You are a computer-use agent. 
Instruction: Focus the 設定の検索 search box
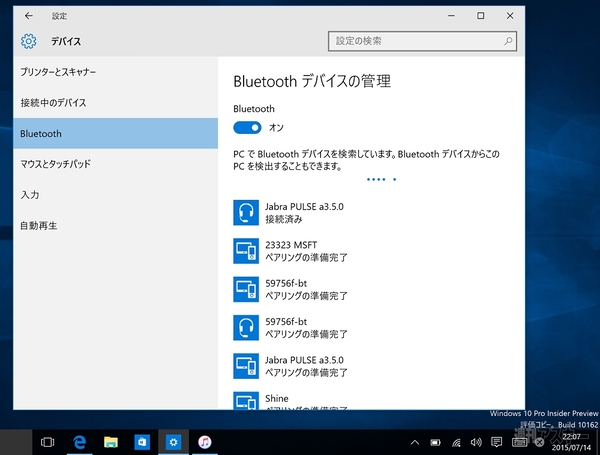[422, 41]
